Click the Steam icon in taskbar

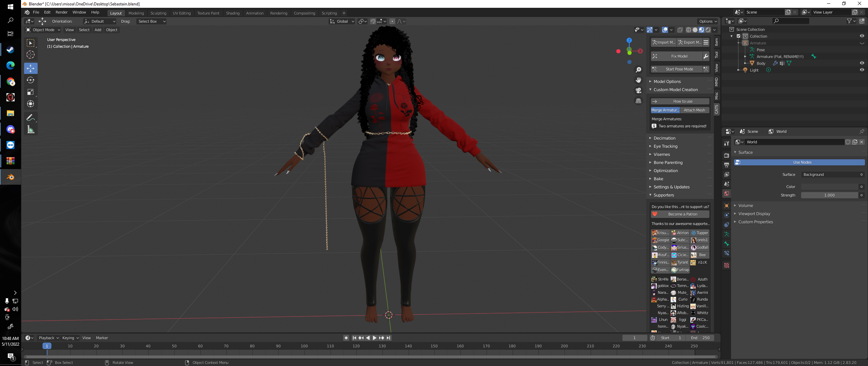pos(11,50)
